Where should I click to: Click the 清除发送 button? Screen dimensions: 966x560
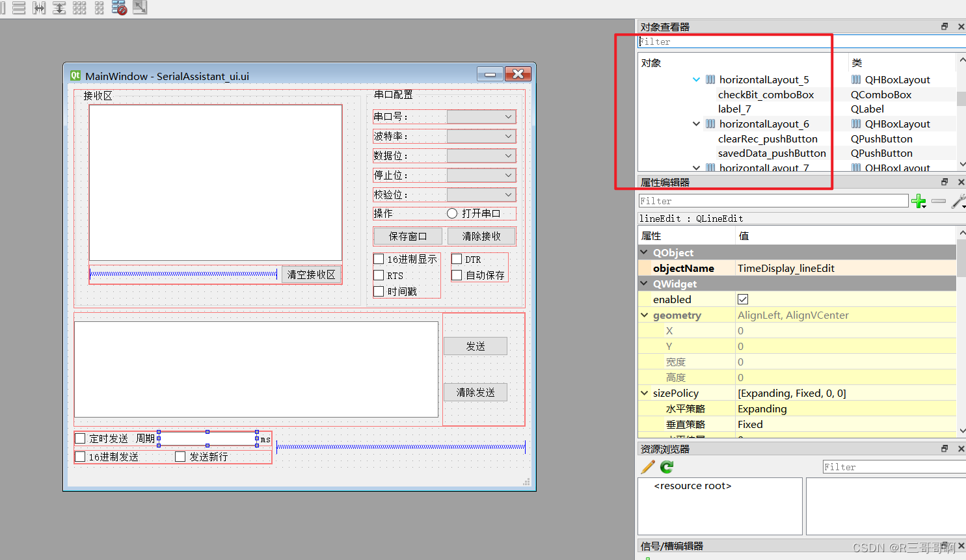coord(476,392)
